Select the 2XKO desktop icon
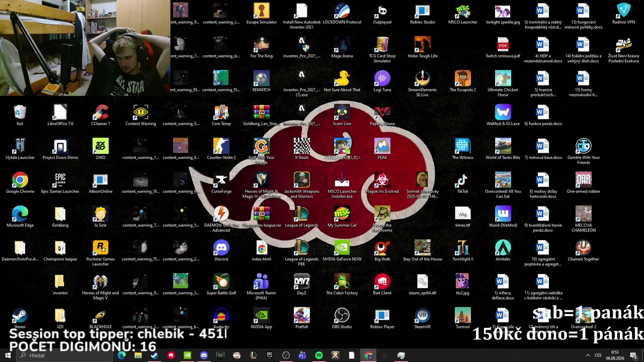Viewport: 644px width, 362px height. coord(100,146)
